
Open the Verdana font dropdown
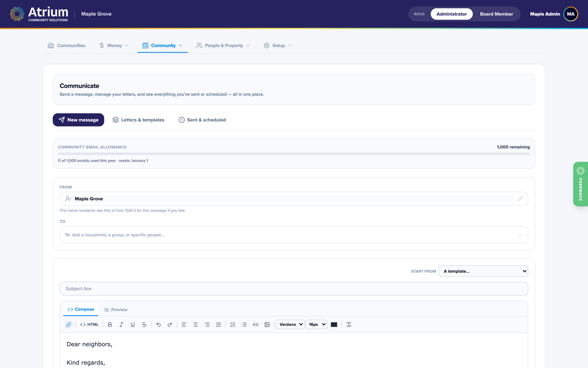tap(290, 325)
